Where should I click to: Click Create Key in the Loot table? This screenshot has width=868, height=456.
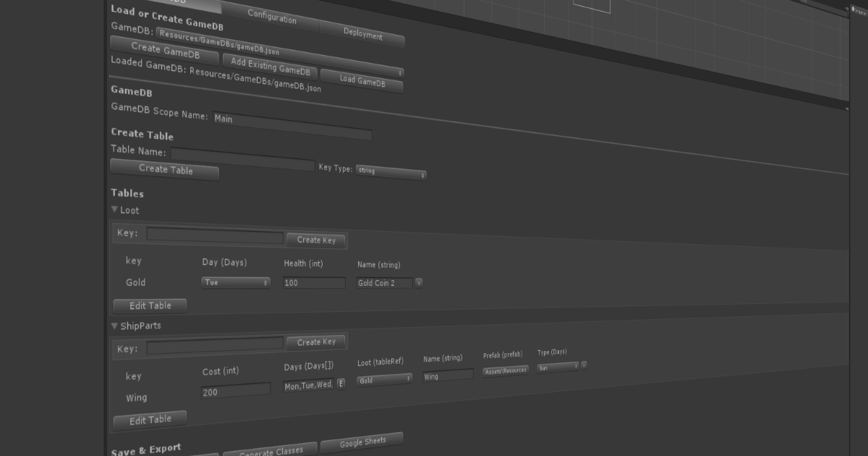(316, 240)
